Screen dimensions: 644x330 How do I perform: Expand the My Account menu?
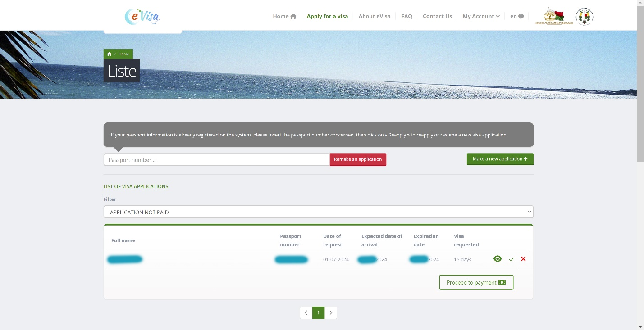point(481,16)
